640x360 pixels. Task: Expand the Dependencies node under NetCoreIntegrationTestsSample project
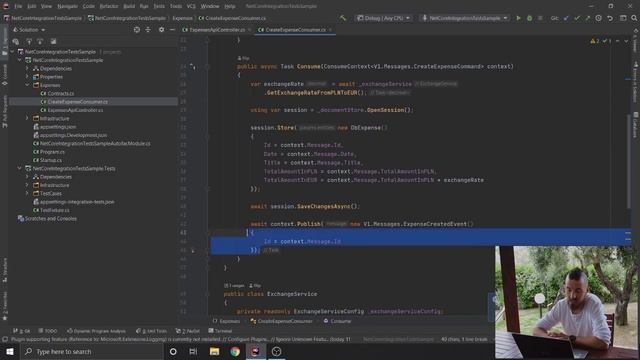(x=27, y=69)
